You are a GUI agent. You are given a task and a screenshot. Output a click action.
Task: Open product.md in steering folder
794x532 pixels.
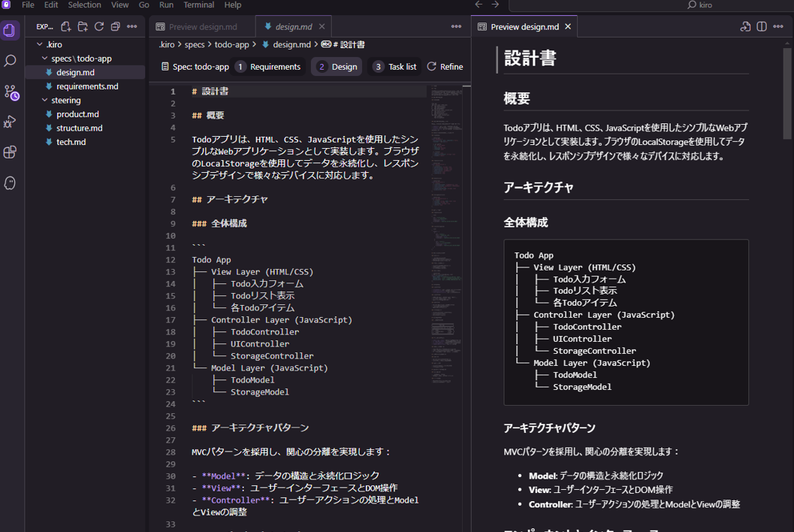click(x=77, y=114)
